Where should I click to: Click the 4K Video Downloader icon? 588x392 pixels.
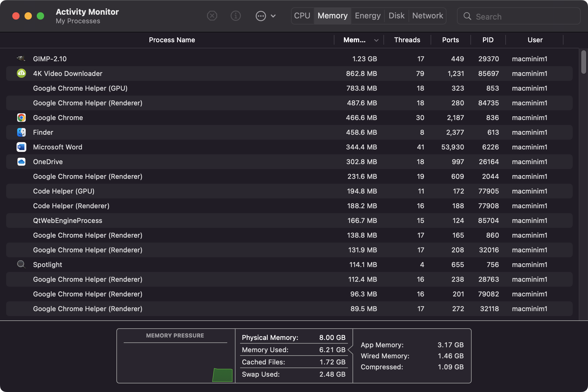[x=21, y=73]
